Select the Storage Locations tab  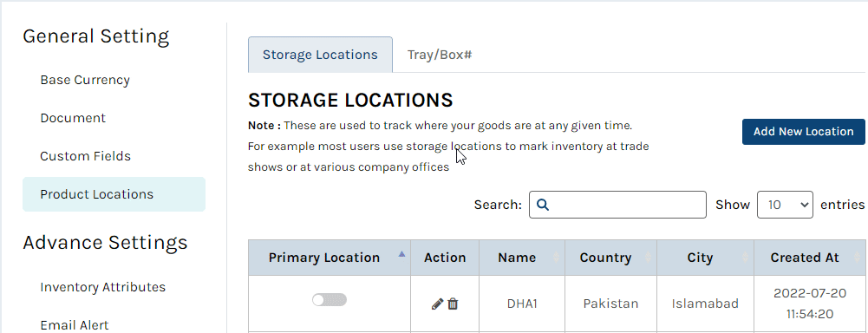pyautogui.click(x=320, y=55)
